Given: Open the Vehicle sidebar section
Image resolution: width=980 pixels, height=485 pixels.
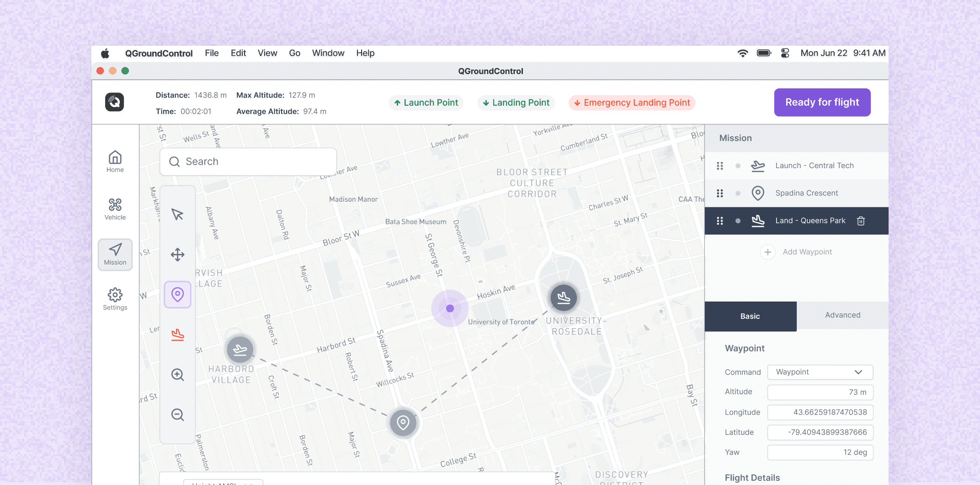Looking at the screenshot, I should [115, 209].
